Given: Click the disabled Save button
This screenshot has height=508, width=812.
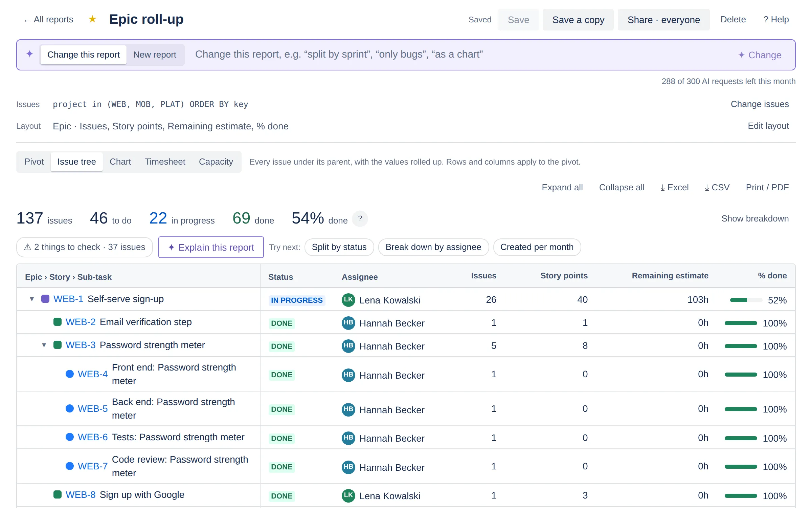Looking at the screenshot, I should point(518,20).
